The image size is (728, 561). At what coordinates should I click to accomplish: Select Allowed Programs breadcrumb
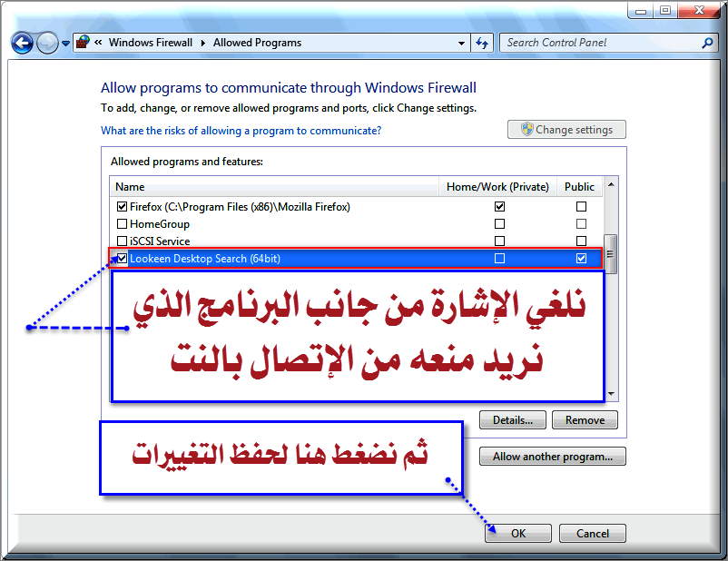click(257, 43)
